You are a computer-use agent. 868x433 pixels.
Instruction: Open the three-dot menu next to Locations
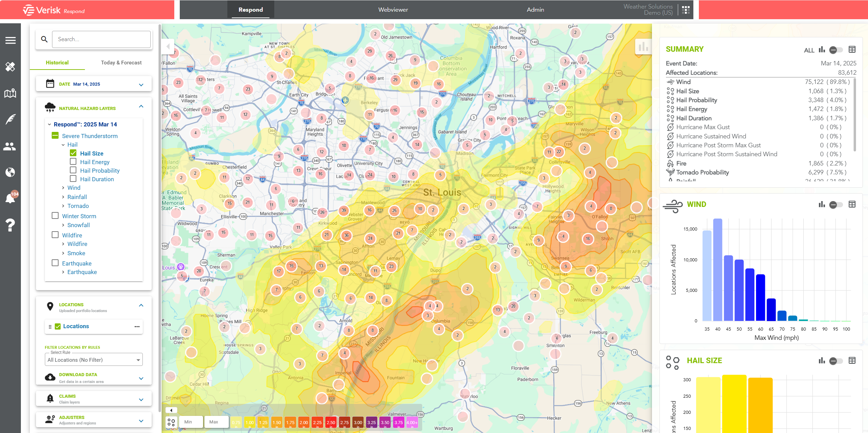(137, 326)
